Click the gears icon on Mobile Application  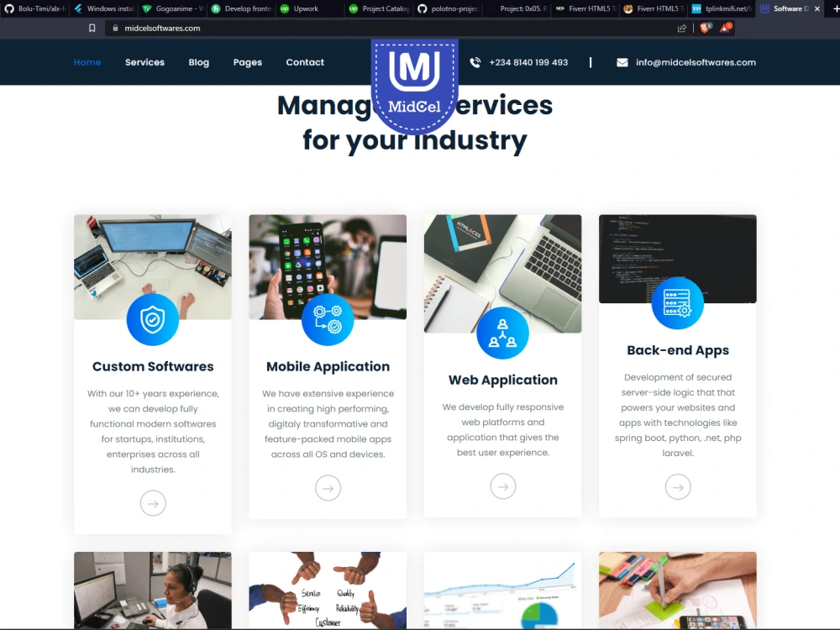(328, 320)
